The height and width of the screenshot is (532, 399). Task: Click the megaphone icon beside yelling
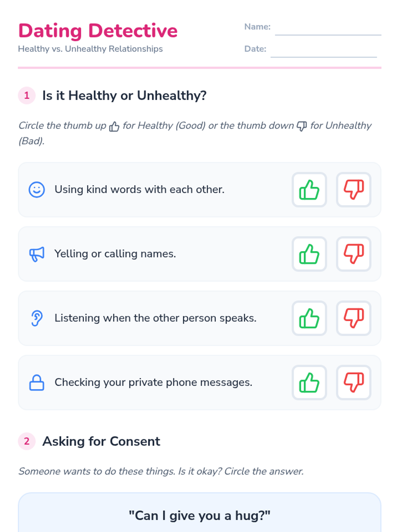pos(37,254)
